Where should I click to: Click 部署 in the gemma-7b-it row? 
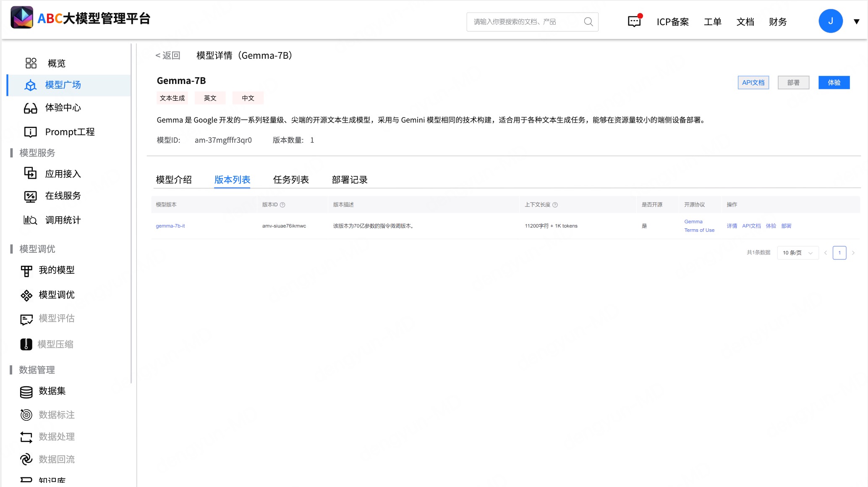point(786,226)
